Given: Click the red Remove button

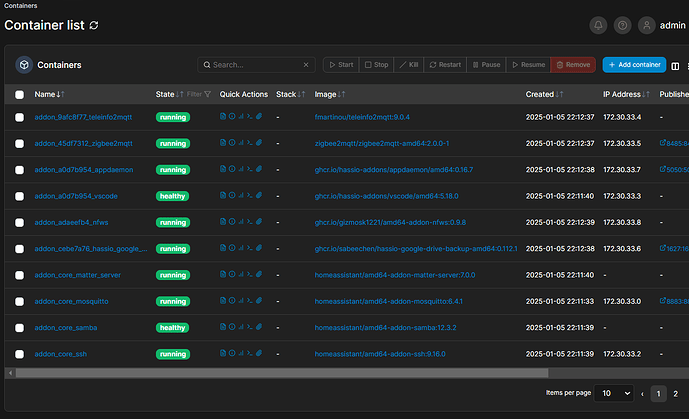Looking at the screenshot, I should click(573, 65).
